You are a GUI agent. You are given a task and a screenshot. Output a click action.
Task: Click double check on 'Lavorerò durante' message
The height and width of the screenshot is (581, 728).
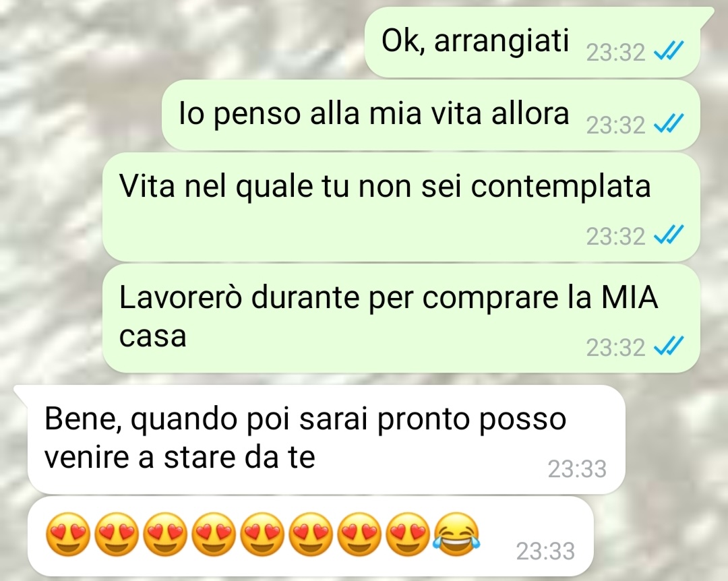(669, 346)
